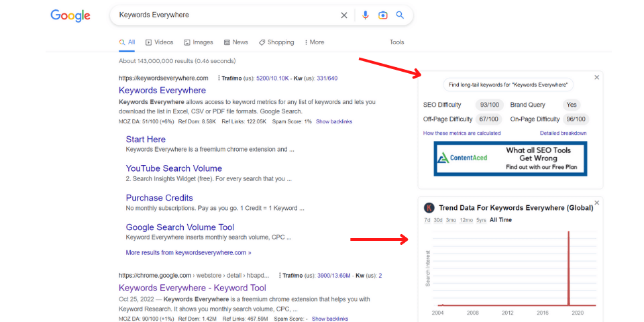Open image search with the camera icon
This screenshot has width=644, height=322.
coord(383,15)
